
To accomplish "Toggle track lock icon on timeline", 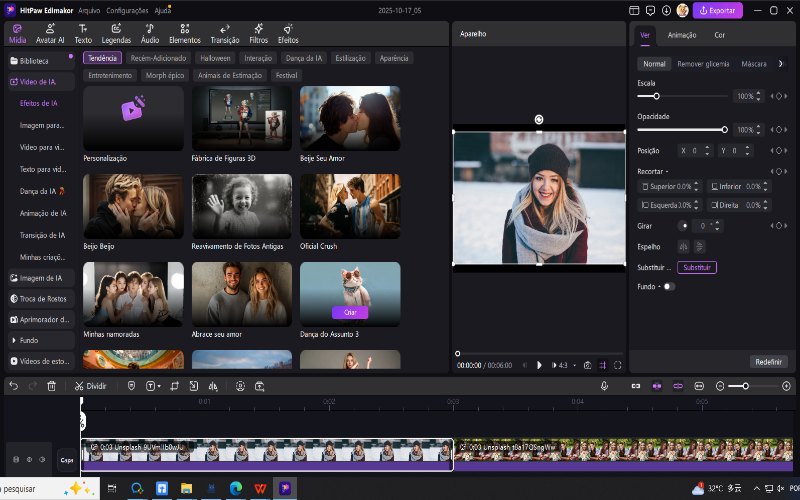I will click(16, 460).
